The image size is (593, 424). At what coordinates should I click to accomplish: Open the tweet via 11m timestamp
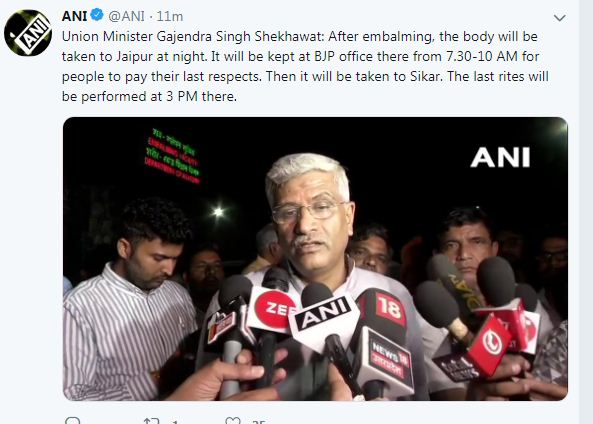click(x=170, y=16)
